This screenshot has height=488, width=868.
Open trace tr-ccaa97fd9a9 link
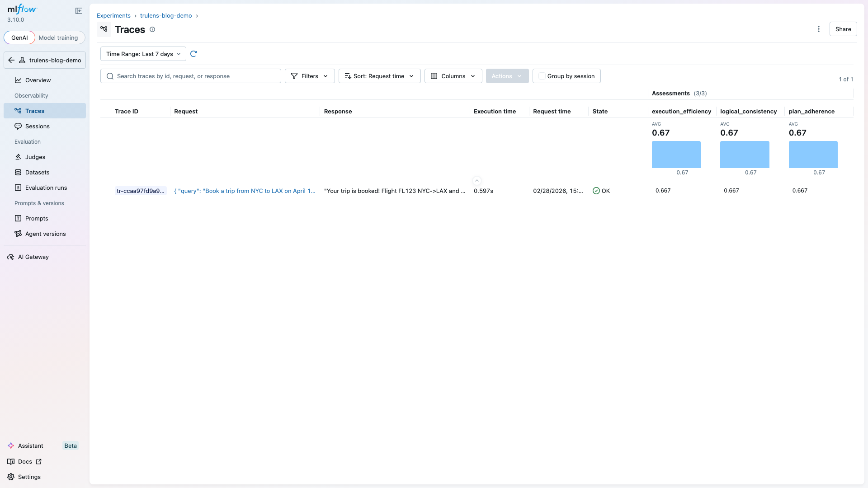point(140,191)
